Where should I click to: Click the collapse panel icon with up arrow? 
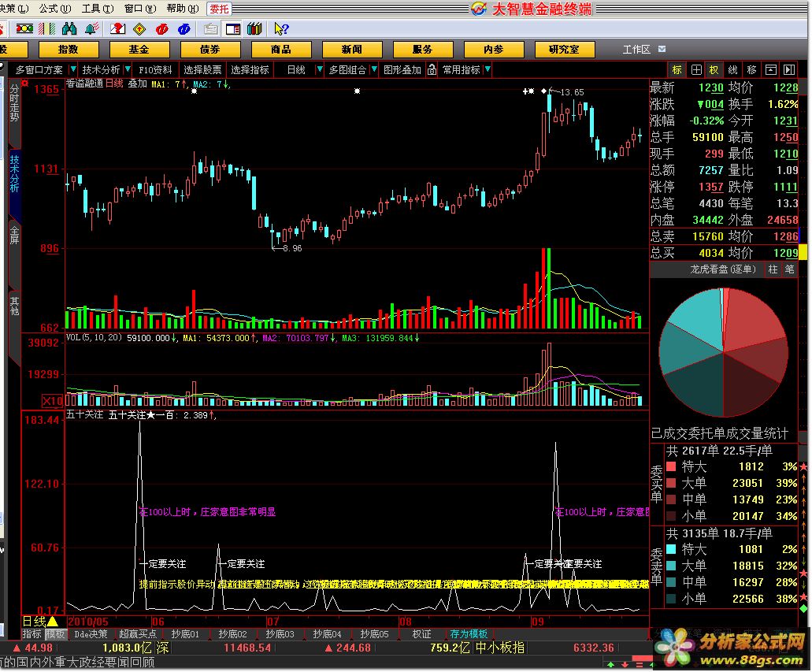tap(771, 69)
